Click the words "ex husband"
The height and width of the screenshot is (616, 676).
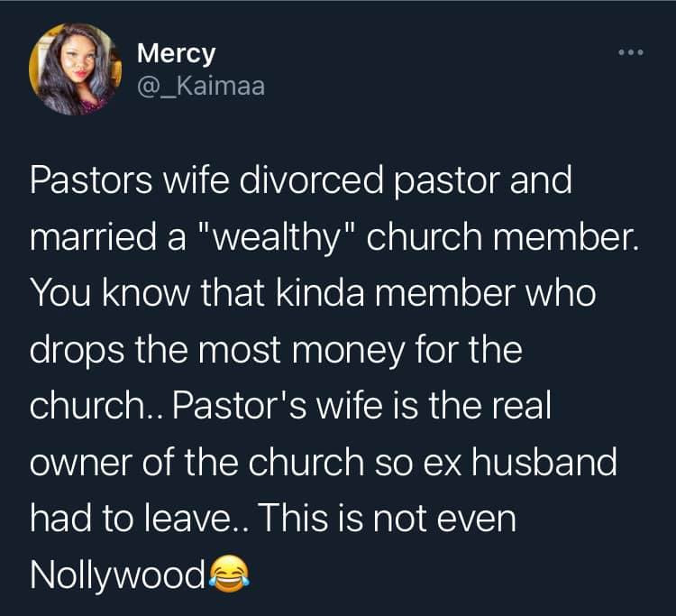520,463
